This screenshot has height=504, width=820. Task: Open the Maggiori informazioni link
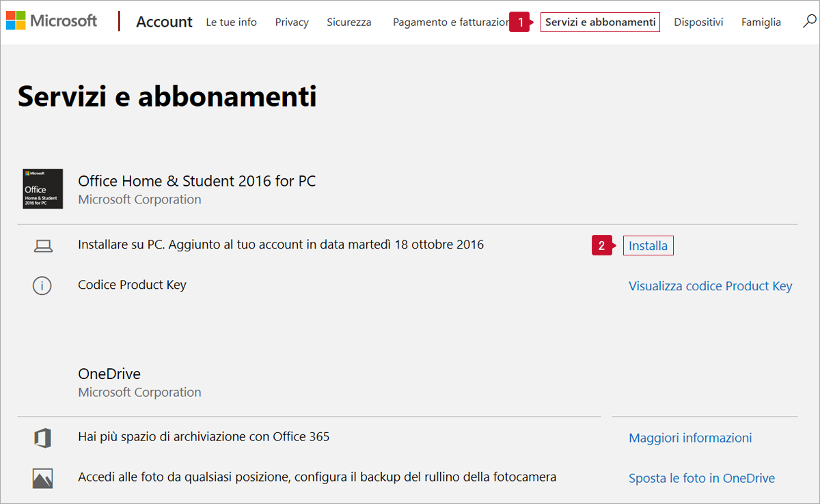click(690, 438)
